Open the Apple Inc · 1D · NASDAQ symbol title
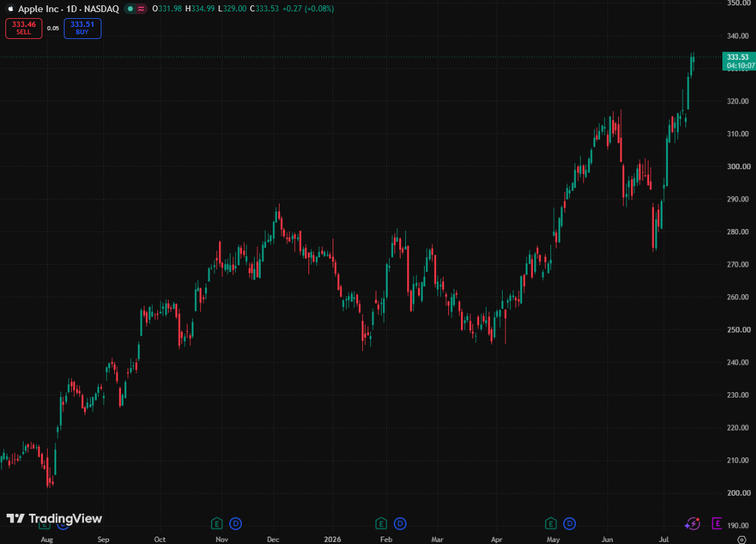The width and height of the screenshot is (756, 544). click(x=69, y=9)
